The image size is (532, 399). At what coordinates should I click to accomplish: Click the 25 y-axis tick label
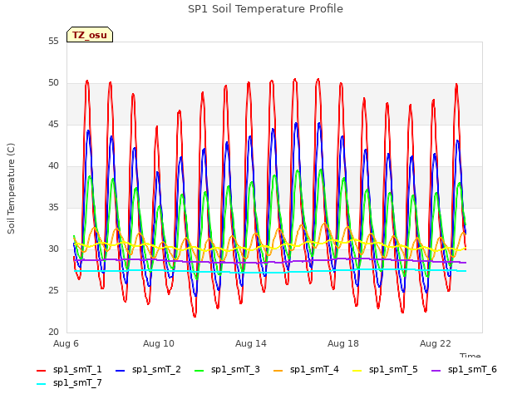point(53,291)
